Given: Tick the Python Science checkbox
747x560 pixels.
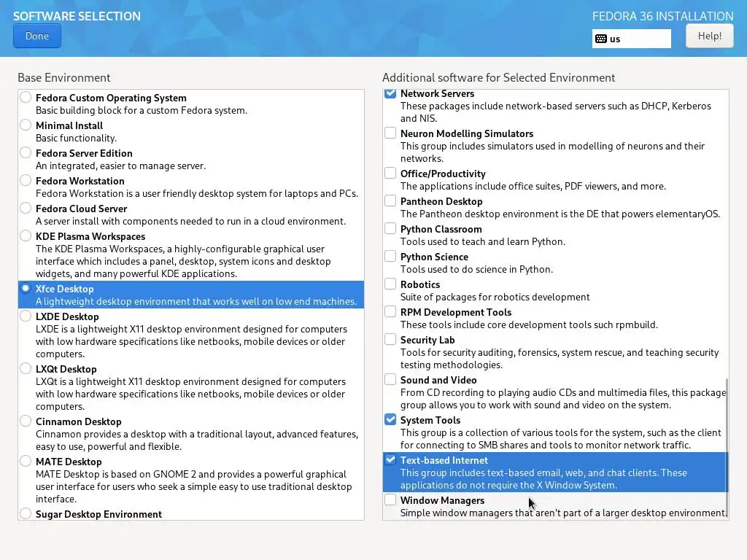Looking at the screenshot, I should [390, 256].
